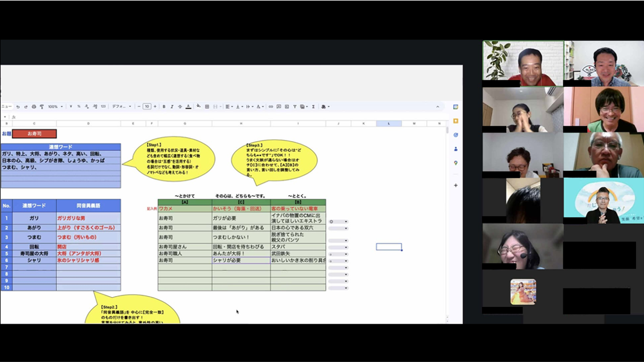Select participant video with green speaker border
Screen dimensions: 644x362
pos(523,63)
